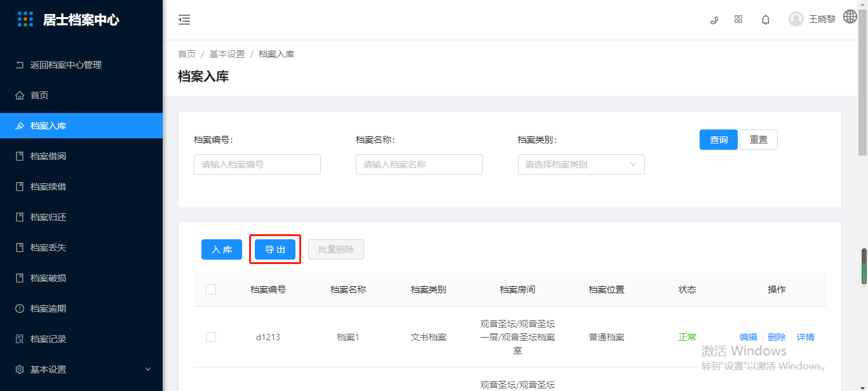Click the user avatar icon
The image size is (868, 391).
pos(796,19)
